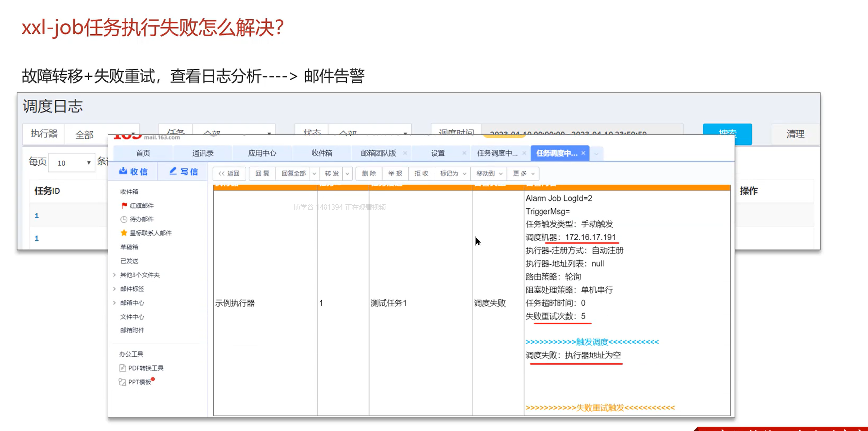The image size is (868, 431).
Task: Open the 草稿箱 folder
Action: (x=129, y=247)
